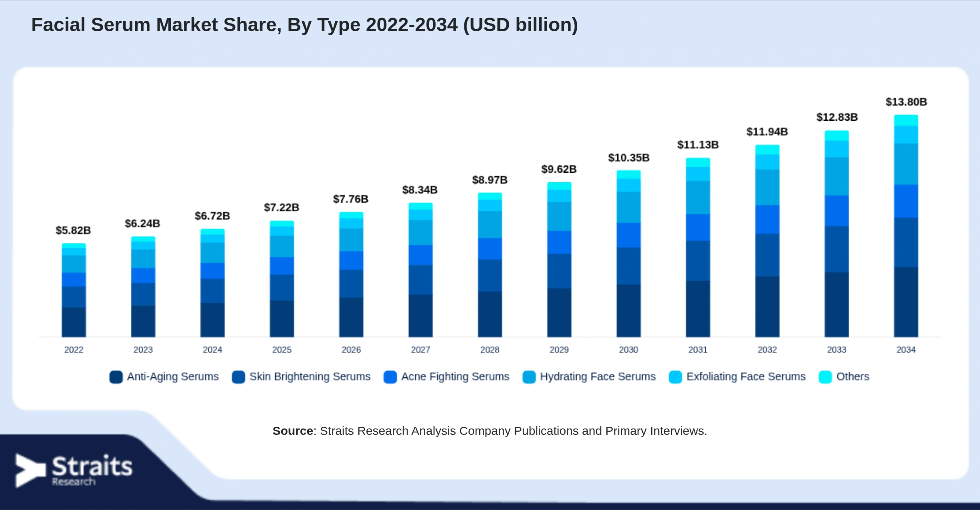
Task: Click the 2024 axis label
Action: [212, 350]
